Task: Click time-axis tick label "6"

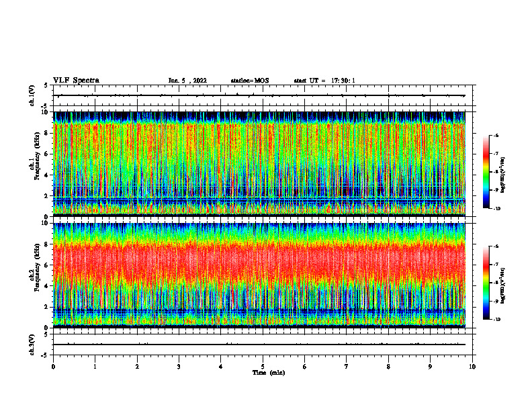Action: point(304,367)
